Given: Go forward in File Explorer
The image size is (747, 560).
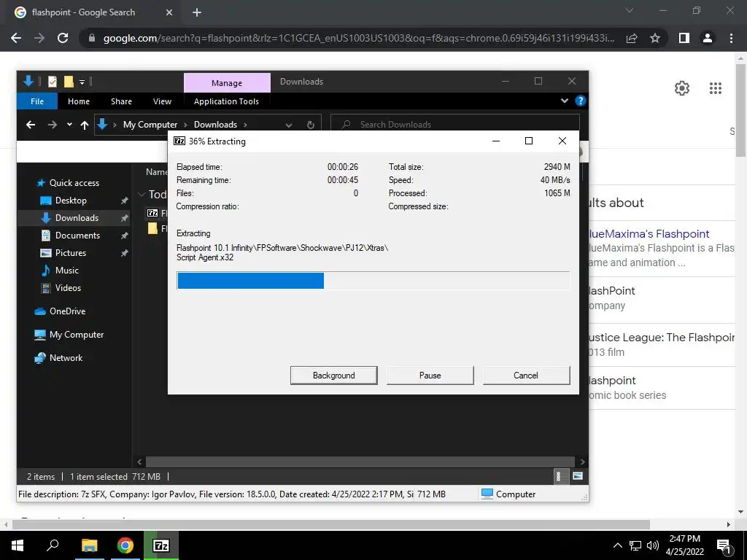Looking at the screenshot, I should tap(53, 125).
